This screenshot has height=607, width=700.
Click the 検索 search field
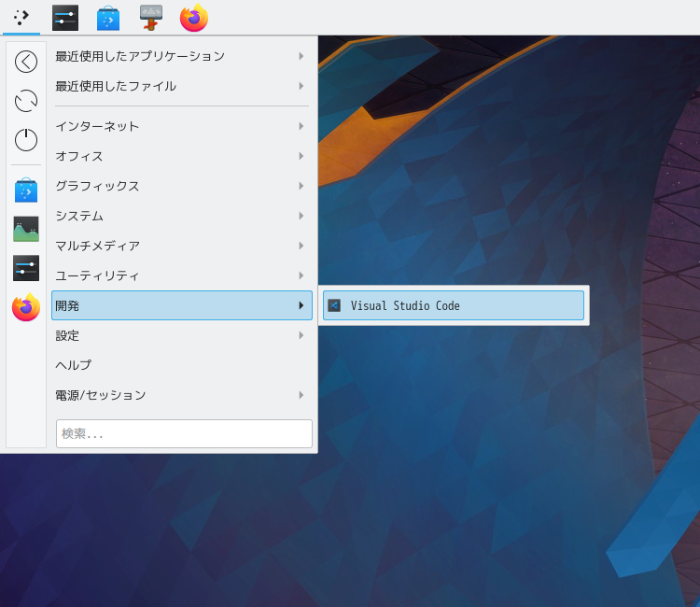[184, 433]
